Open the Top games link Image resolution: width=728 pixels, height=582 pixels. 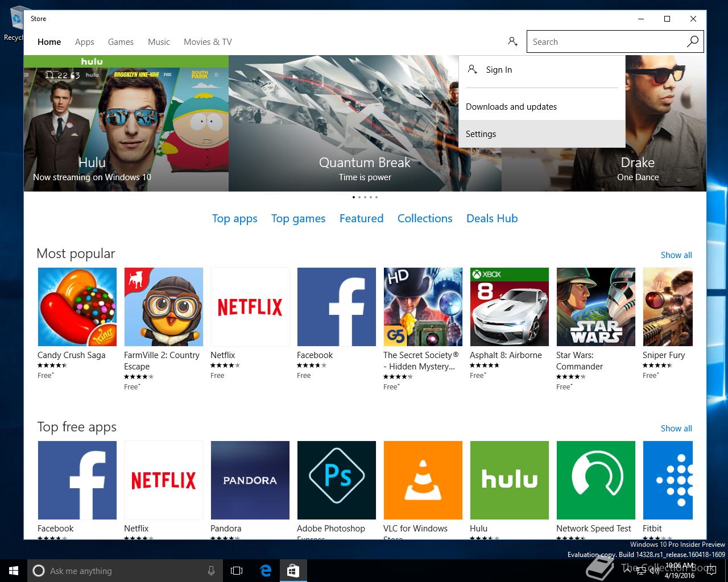(298, 219)
